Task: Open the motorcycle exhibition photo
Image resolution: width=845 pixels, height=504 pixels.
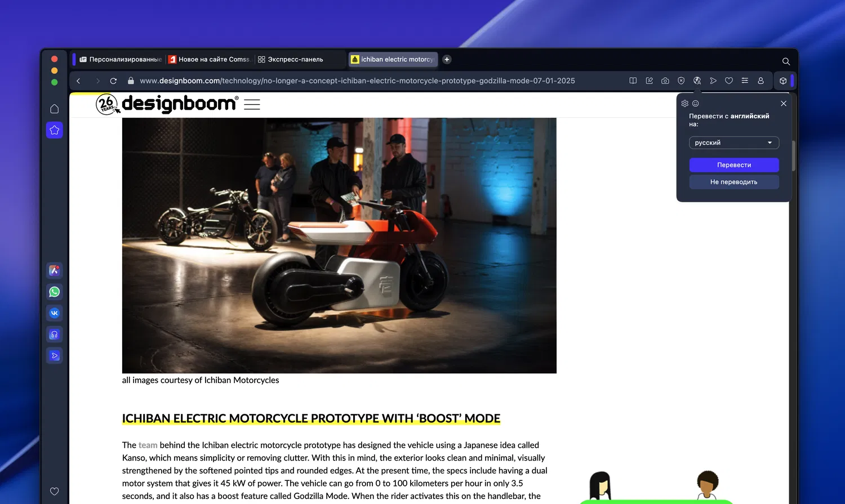Action: (x=339, y=246)
